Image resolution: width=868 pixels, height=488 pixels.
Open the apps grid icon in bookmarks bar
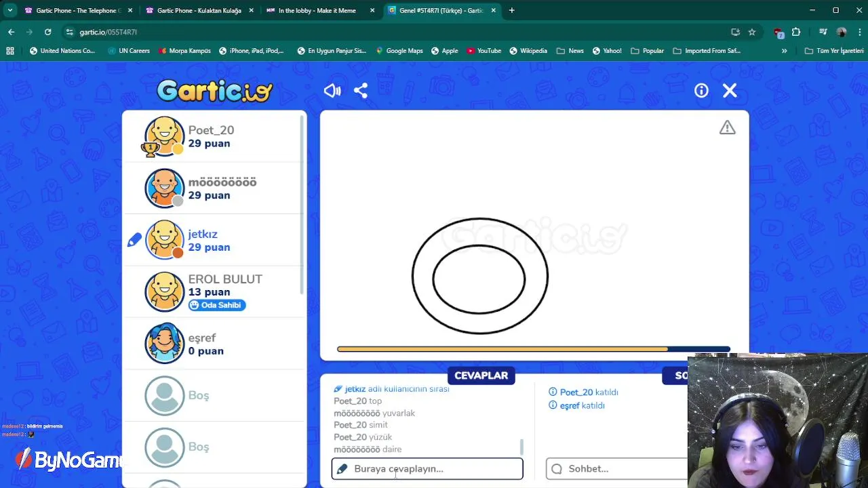point(9,51)
